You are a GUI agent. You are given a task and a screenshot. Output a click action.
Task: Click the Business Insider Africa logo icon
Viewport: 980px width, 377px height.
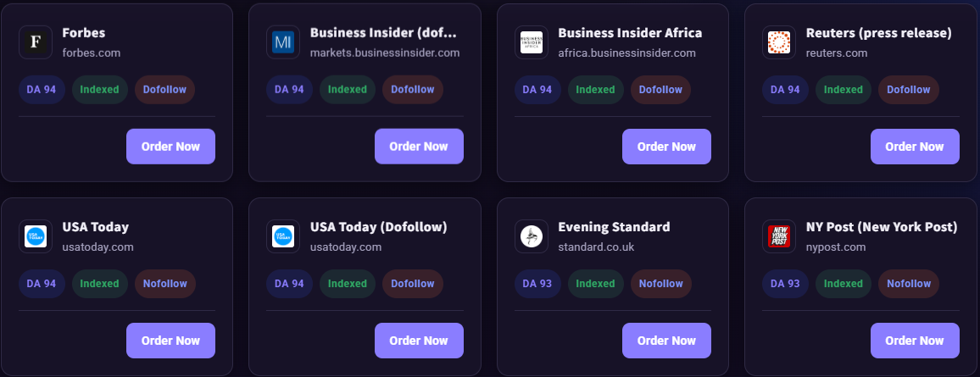532,42
